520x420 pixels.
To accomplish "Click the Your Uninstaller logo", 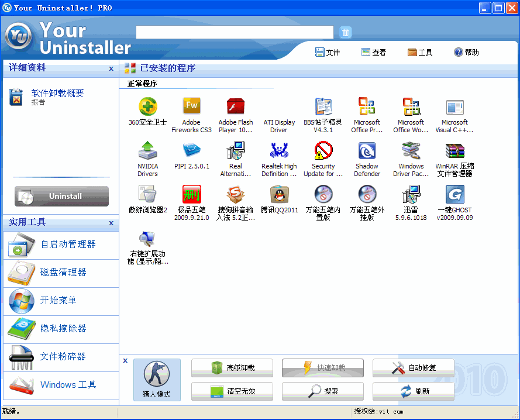I will point(19,36).
